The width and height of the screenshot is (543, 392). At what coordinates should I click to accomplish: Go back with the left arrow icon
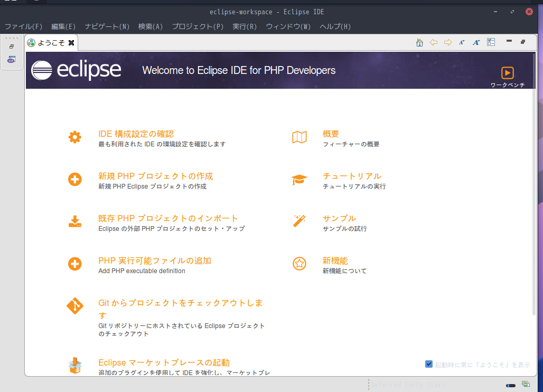pos(434,42)
